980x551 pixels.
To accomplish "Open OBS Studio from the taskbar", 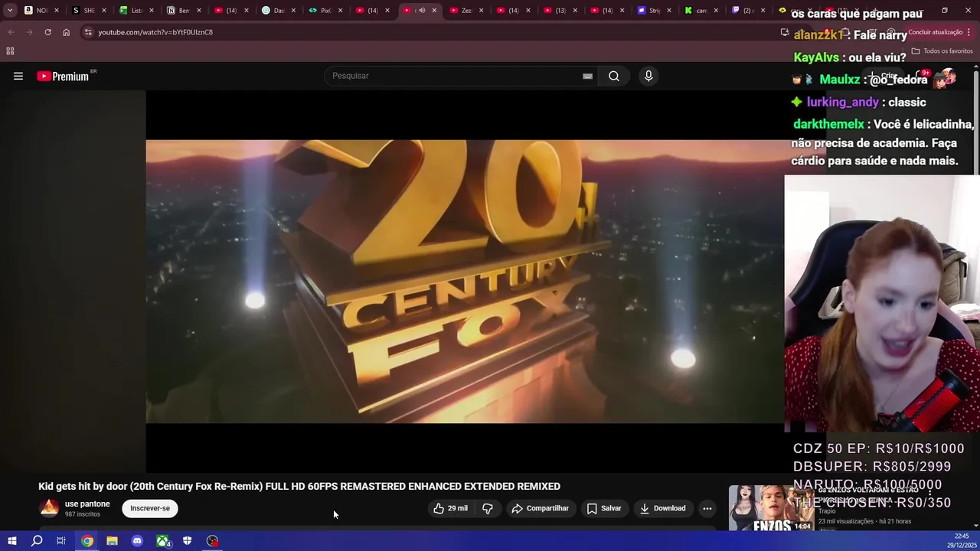I will (212, 541).
